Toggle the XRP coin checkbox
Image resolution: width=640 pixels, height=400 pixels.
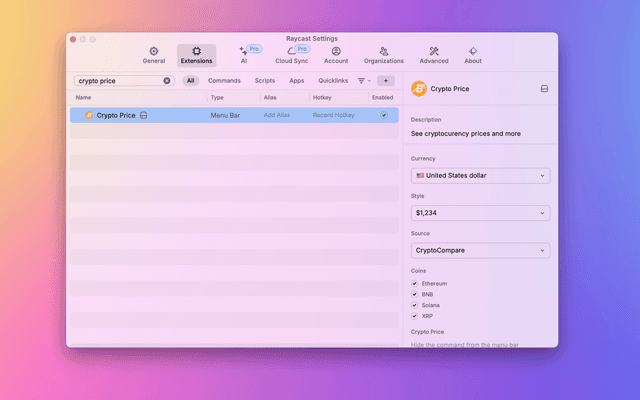coord(415,316)
